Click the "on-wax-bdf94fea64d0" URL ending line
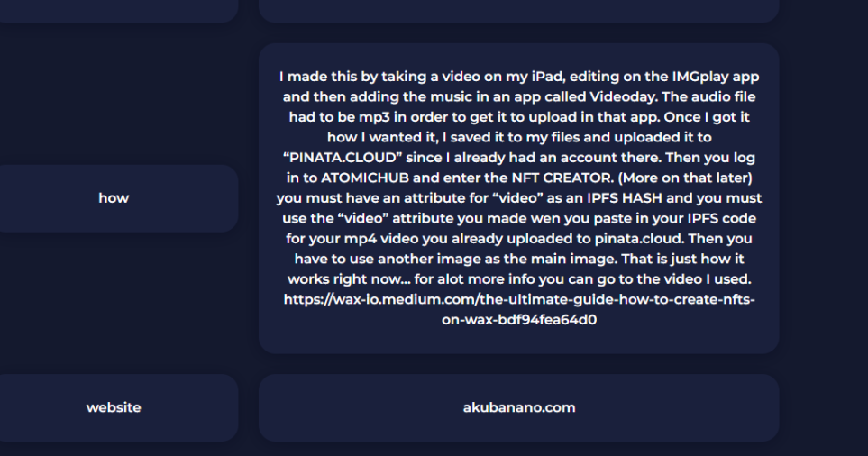Image resolution: width=868 pixels, height=456 pixels. (519, 320)
